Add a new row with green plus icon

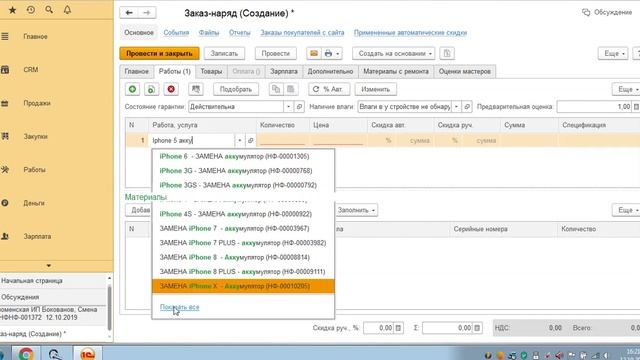132,89
